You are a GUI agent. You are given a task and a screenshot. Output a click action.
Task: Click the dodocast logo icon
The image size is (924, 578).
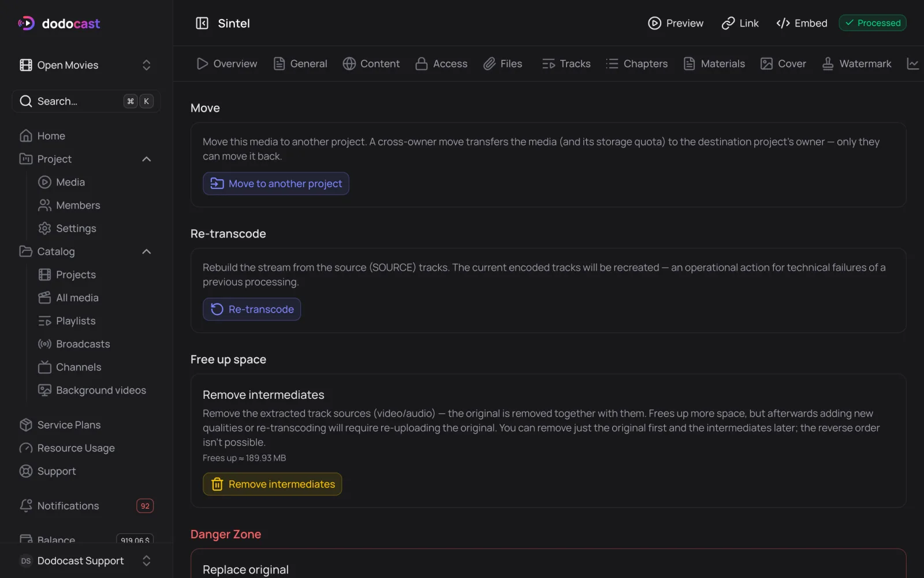26,23
